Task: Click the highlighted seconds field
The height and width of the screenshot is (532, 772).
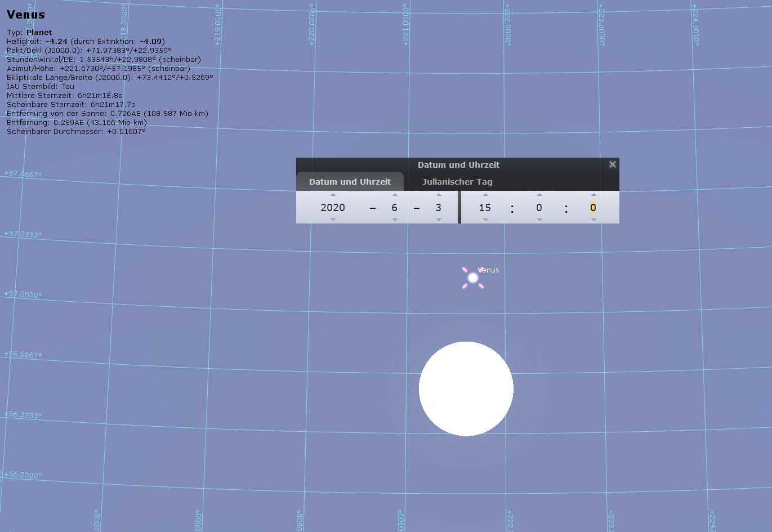Action: coord(593,207)
